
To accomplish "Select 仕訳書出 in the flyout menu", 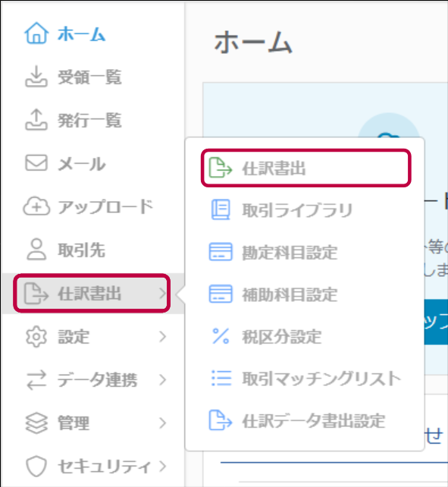I will click(x=306, y=168).
